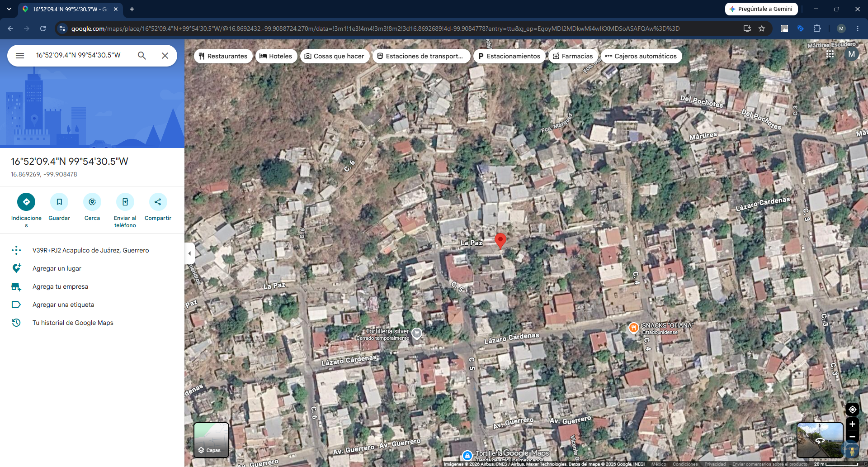Open Chrome three-dot menu

(858, 29)
